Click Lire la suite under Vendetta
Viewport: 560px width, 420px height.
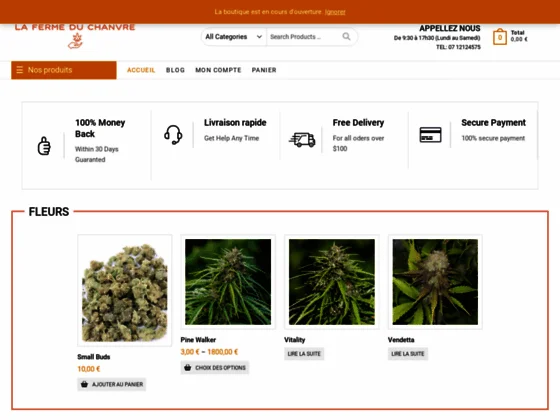[x=408, y=354]
